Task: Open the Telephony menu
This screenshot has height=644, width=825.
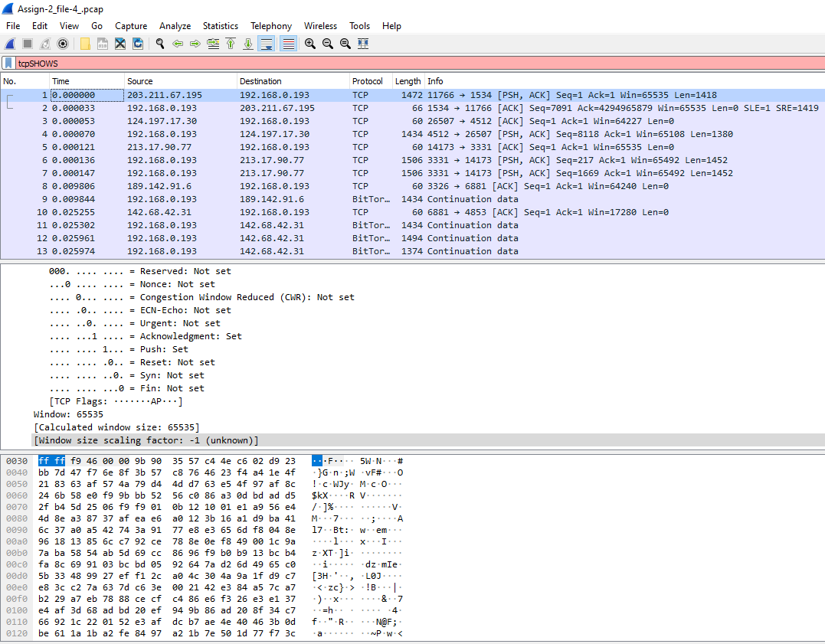Action: click(x=271, y=25)
